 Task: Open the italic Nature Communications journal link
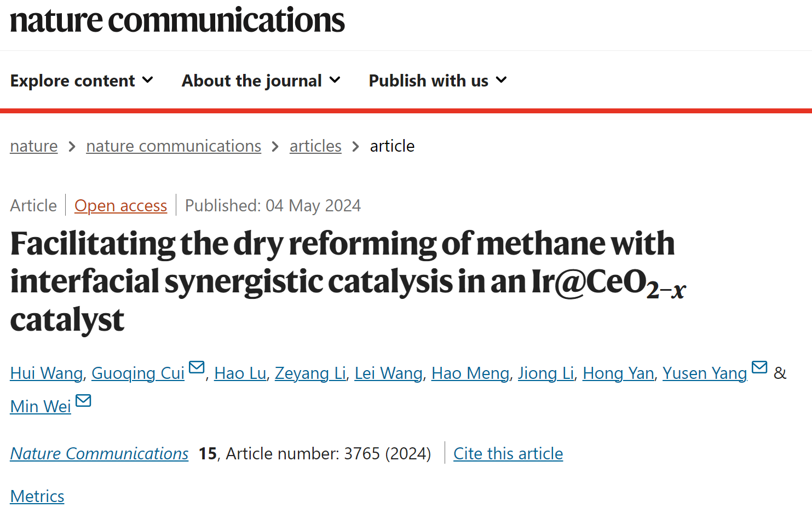tap(99, 453)
